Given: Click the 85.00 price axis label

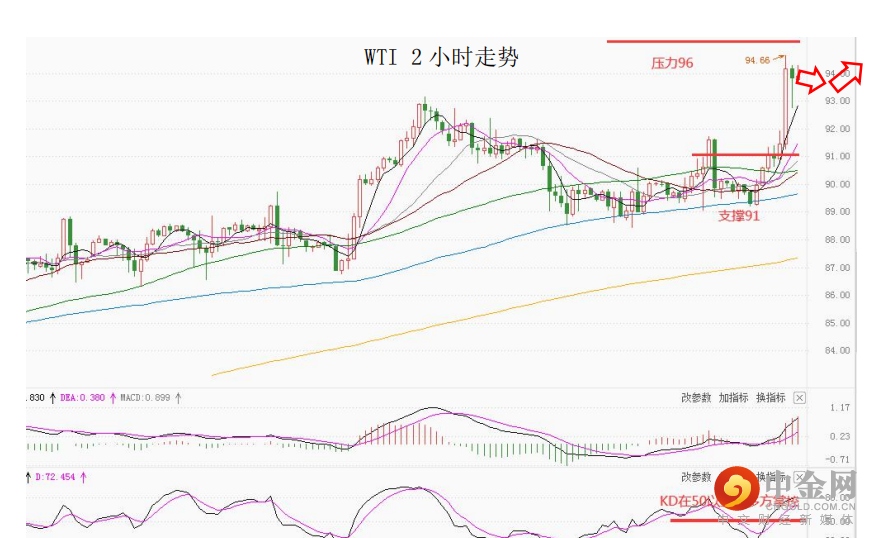Looking at the screenshot, I should coord(837,323).
